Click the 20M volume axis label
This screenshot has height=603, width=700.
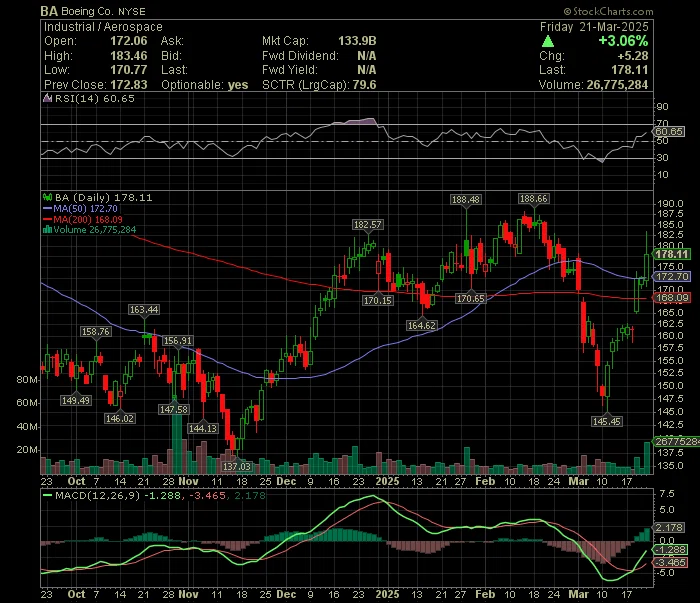click(27, 450)
